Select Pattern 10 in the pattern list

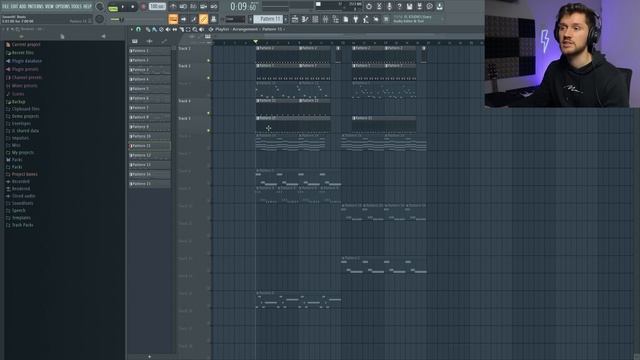[149, 136]
